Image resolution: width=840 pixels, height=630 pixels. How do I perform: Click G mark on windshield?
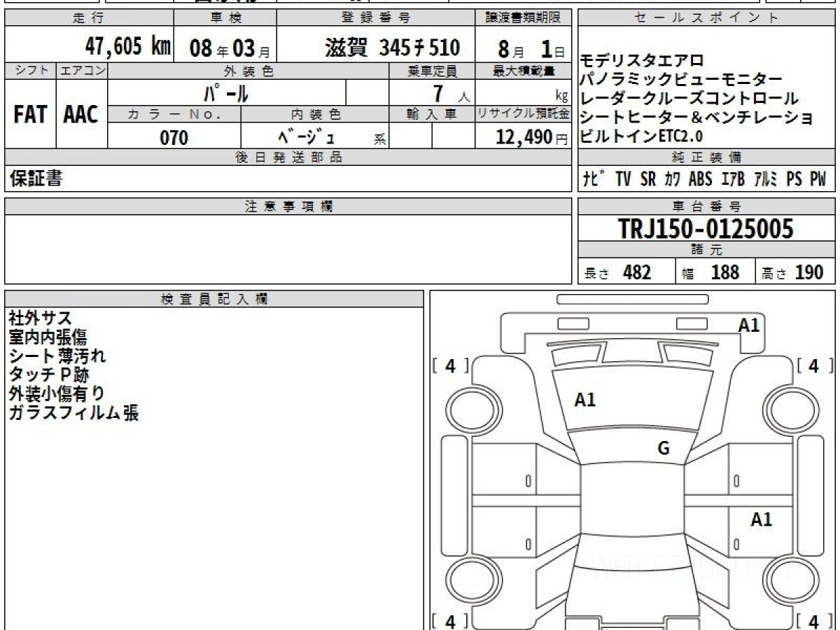pyautogui.click(x=664, y=449)
